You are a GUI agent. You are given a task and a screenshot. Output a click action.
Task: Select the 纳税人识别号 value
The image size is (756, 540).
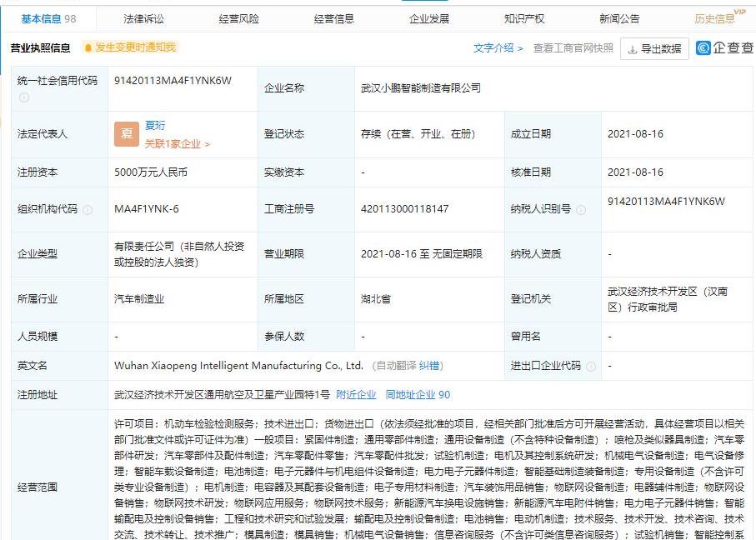[x=666, y=202]
